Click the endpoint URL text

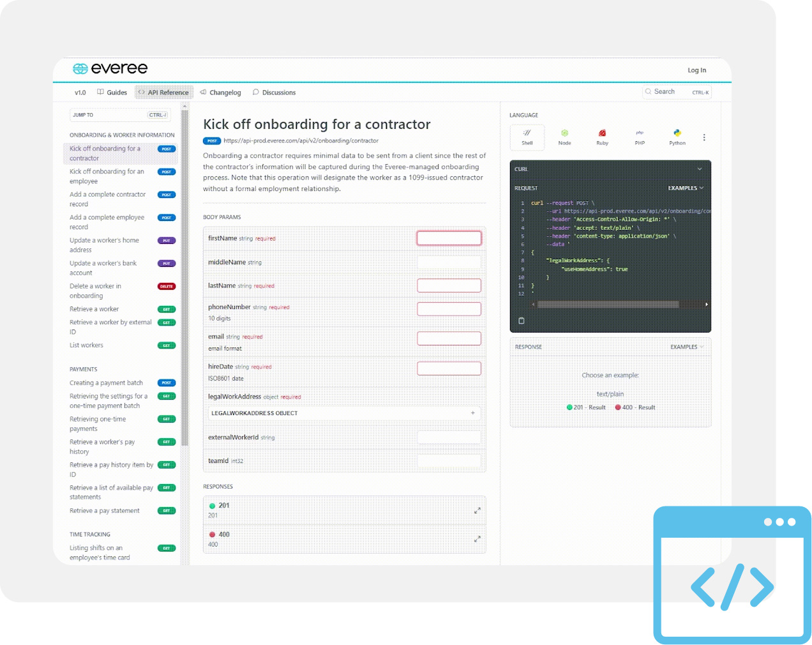coord(301,141)
